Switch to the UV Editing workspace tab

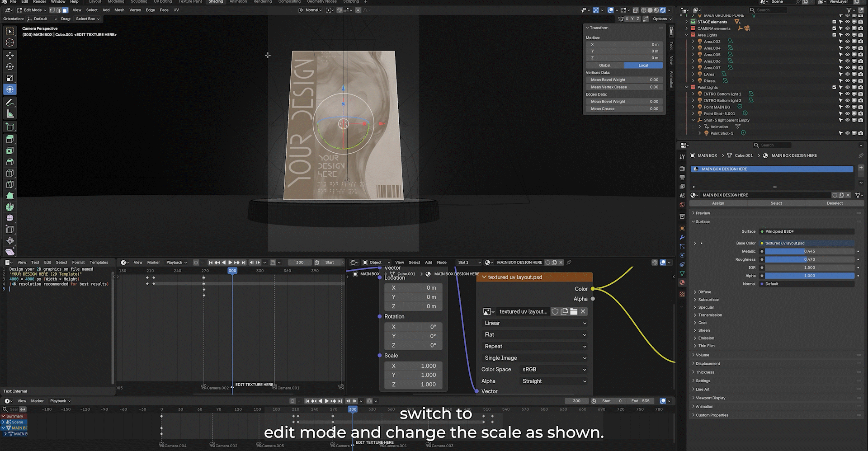coord(163,2)
